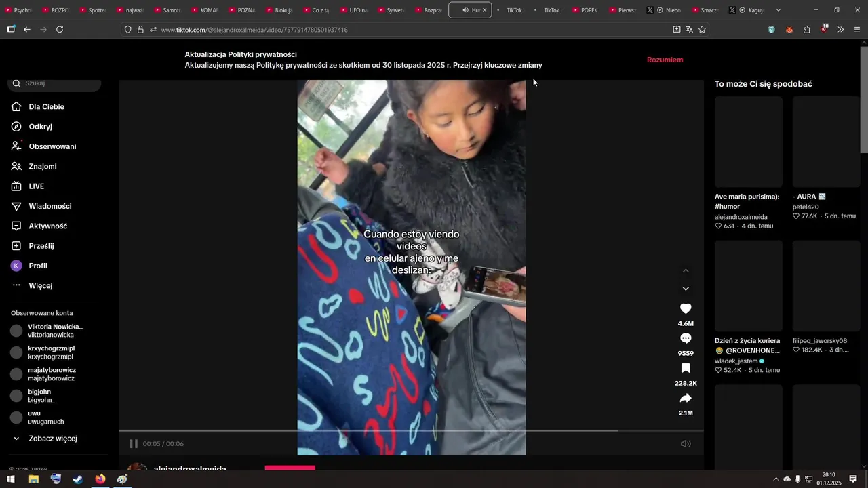This screenshot has height=488, width=868.
Task: Open the filipeq_jaworsky08 recommended video thumbnail
Action: (x=826, y=286)
